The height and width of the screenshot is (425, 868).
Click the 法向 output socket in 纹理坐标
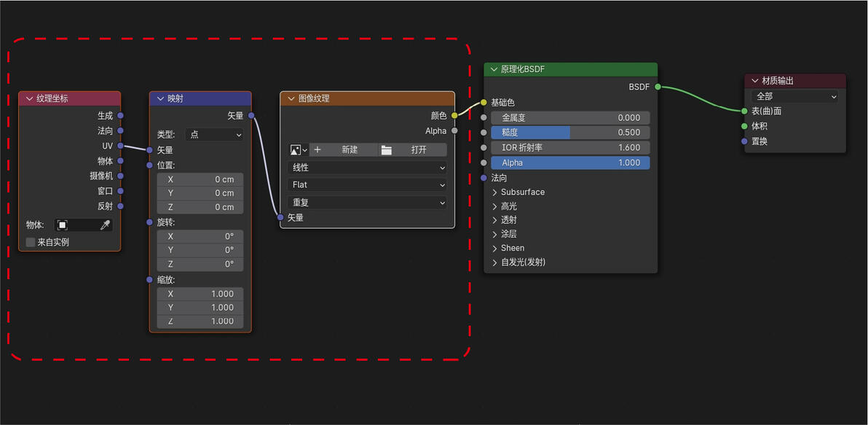(x=121, y=130)
